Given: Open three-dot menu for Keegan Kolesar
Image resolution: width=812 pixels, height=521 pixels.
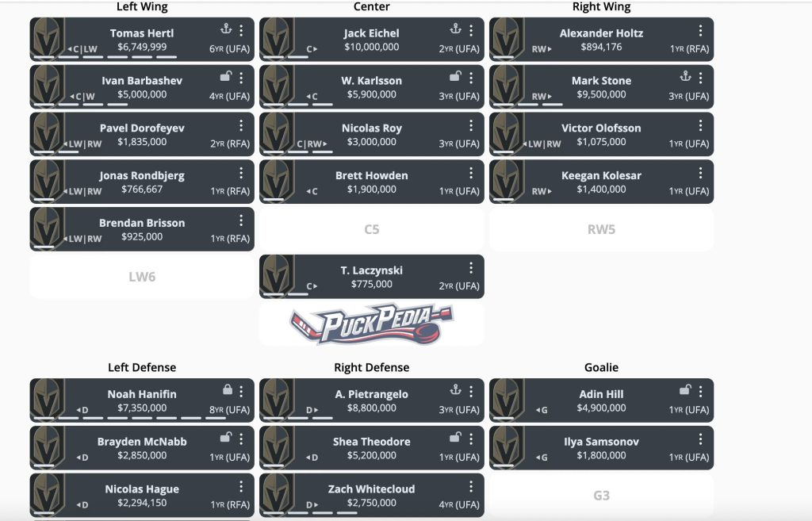Looking at the screenshot, I should (x=700, y=173).
